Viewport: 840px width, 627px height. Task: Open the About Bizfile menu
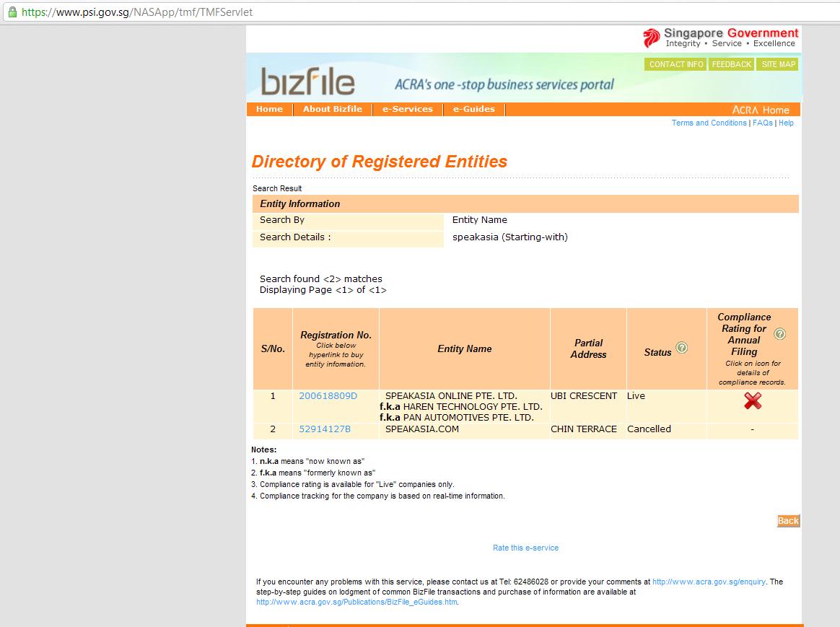pos(332,110)
